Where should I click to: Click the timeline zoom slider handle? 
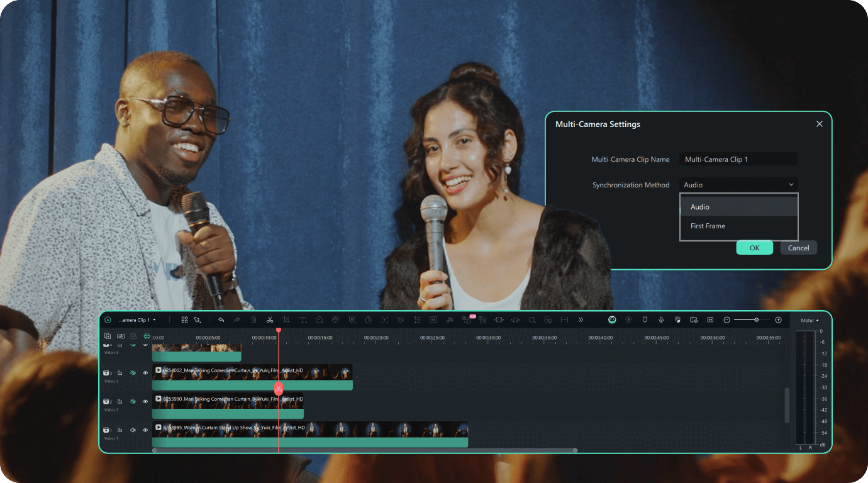pos(756,320)
